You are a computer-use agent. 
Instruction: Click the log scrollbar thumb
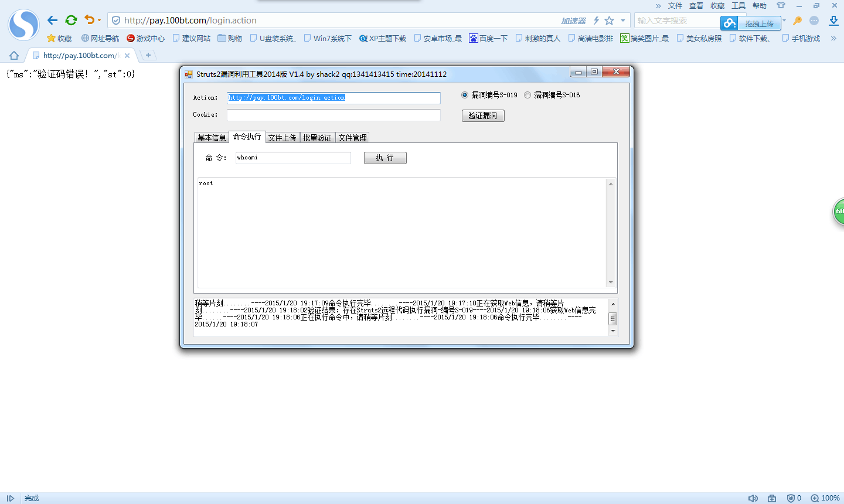coord(613,319)
